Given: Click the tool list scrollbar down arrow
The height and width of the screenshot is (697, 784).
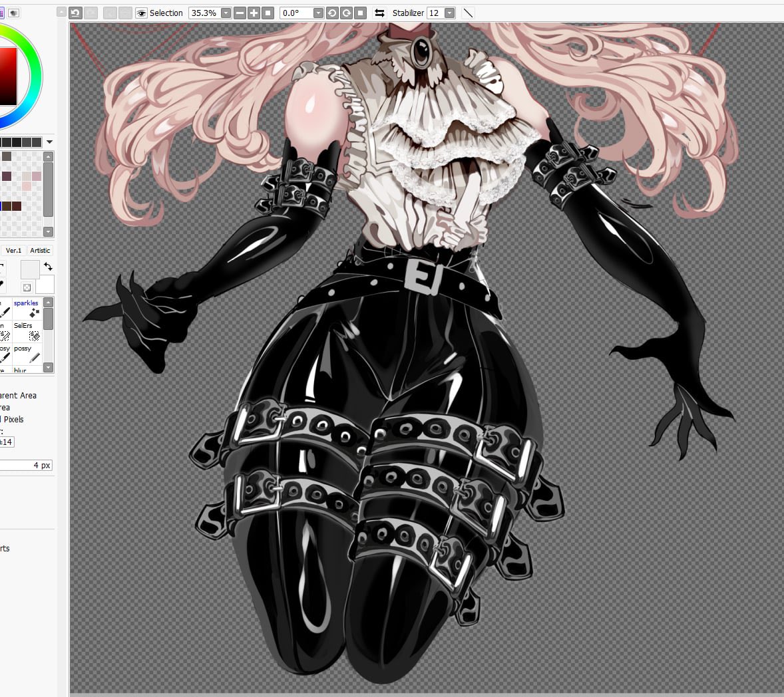Looking at the screenshot, I should pyautogui.click(x=49, y=367).
